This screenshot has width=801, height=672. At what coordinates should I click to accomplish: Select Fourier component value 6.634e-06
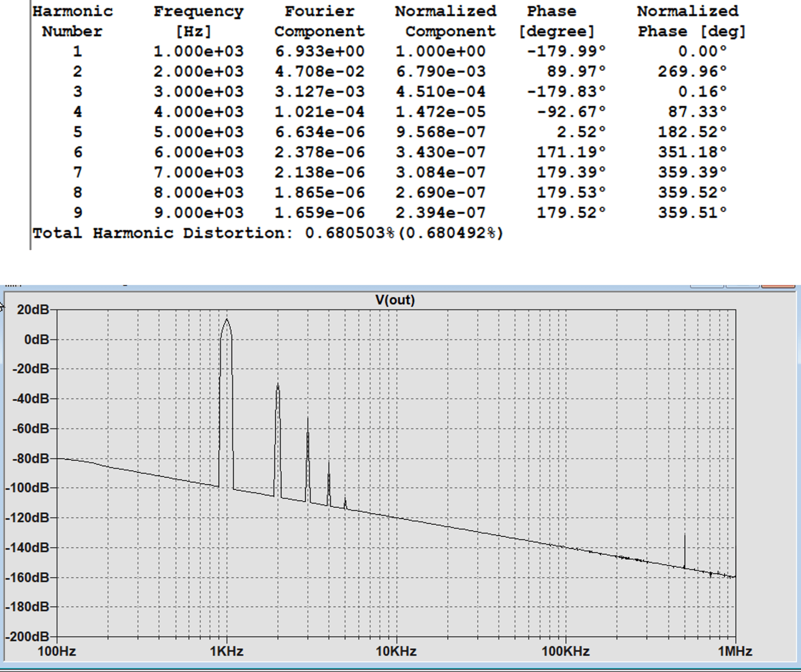(320, 132)
